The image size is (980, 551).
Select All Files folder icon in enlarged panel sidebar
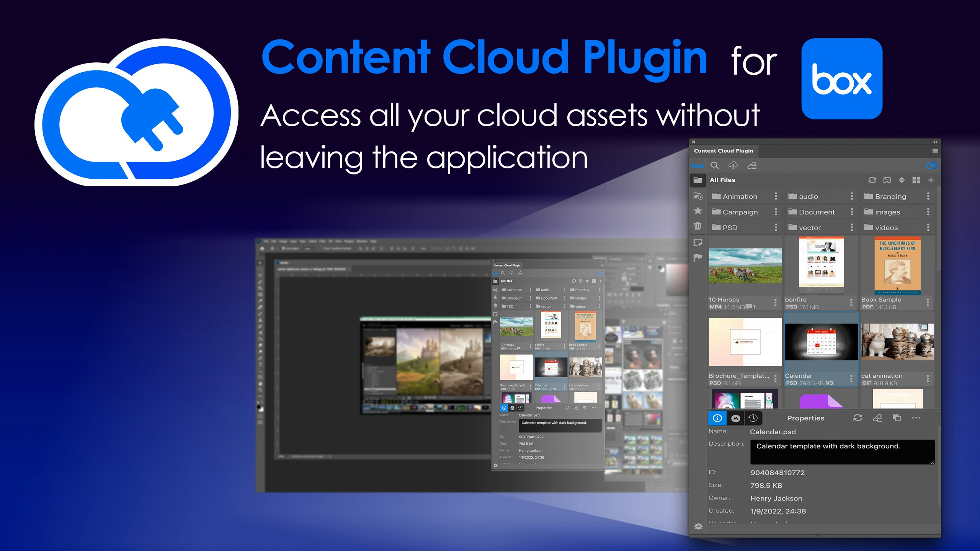pos(698,180)
